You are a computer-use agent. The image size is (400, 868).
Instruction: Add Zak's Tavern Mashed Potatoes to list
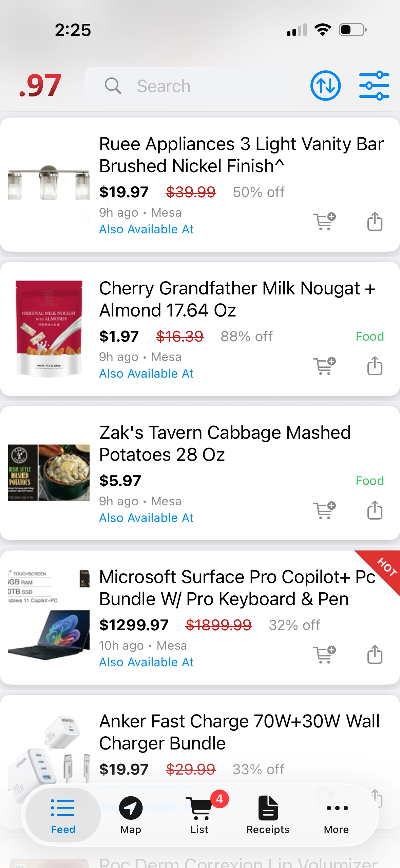click(324, 510)
